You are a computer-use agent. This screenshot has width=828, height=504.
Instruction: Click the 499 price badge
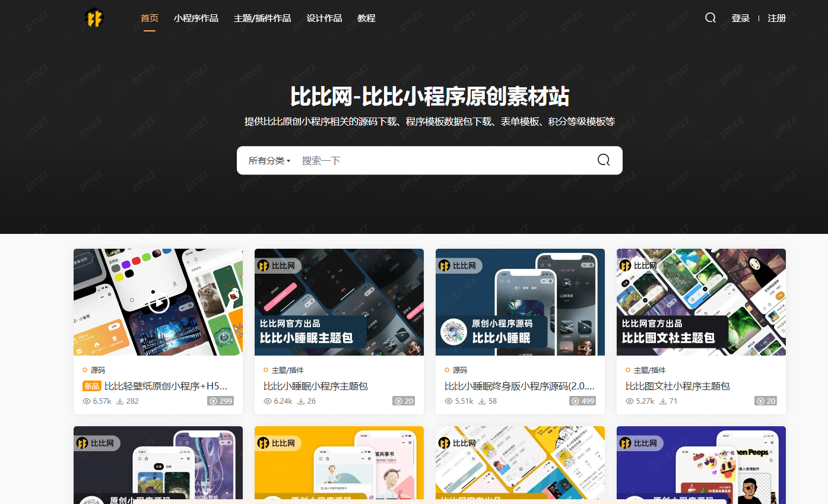pyautogui.click(x=582, y=401)
